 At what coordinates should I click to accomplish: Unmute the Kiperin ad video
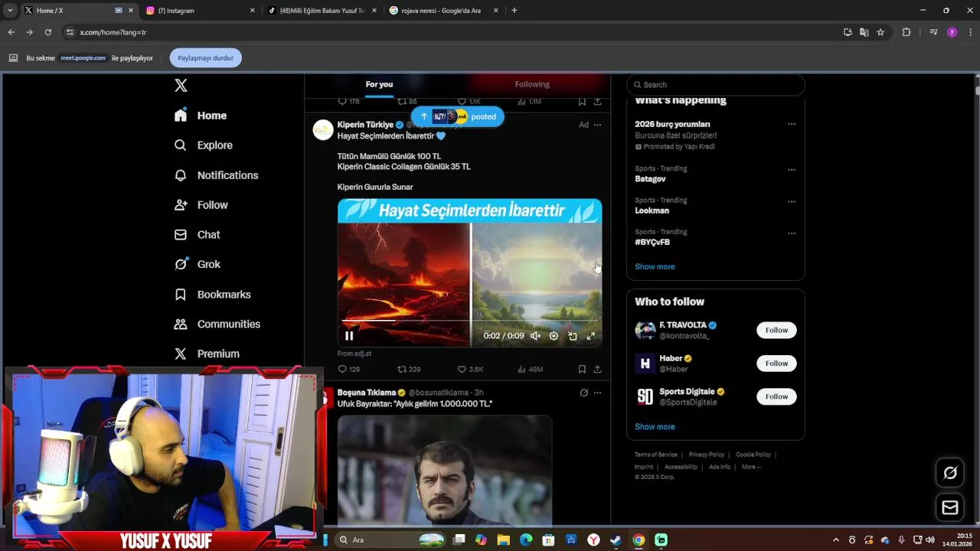click(x=535, y=336)
